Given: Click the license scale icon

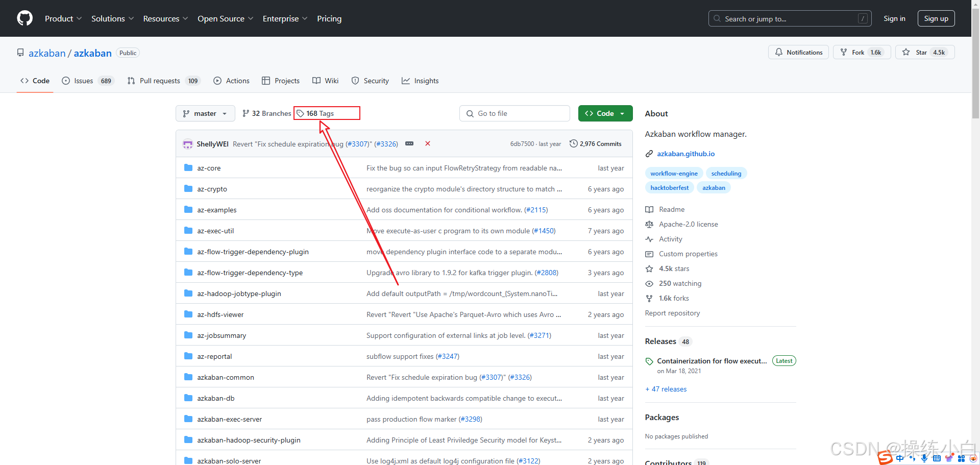Looking at the screenshot, I should pyautogui.click(x=649, y=224).
